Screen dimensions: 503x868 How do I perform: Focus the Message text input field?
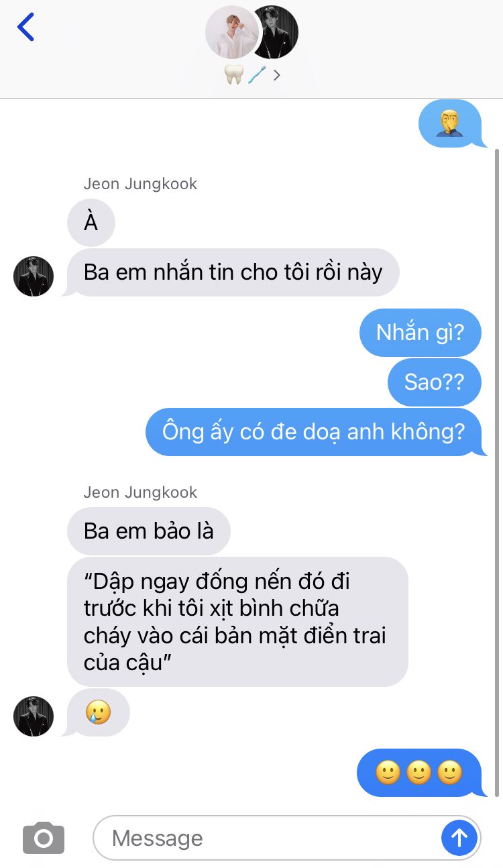[268, 838]
